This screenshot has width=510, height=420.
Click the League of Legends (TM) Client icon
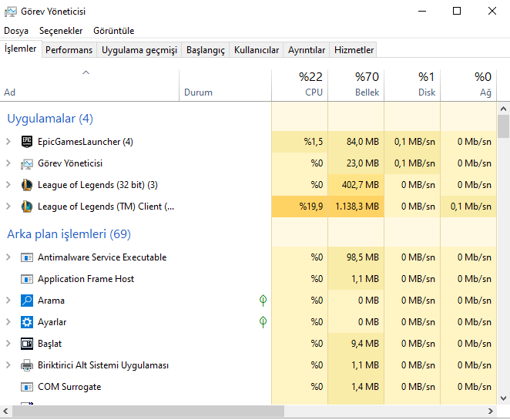pos(27,207)
